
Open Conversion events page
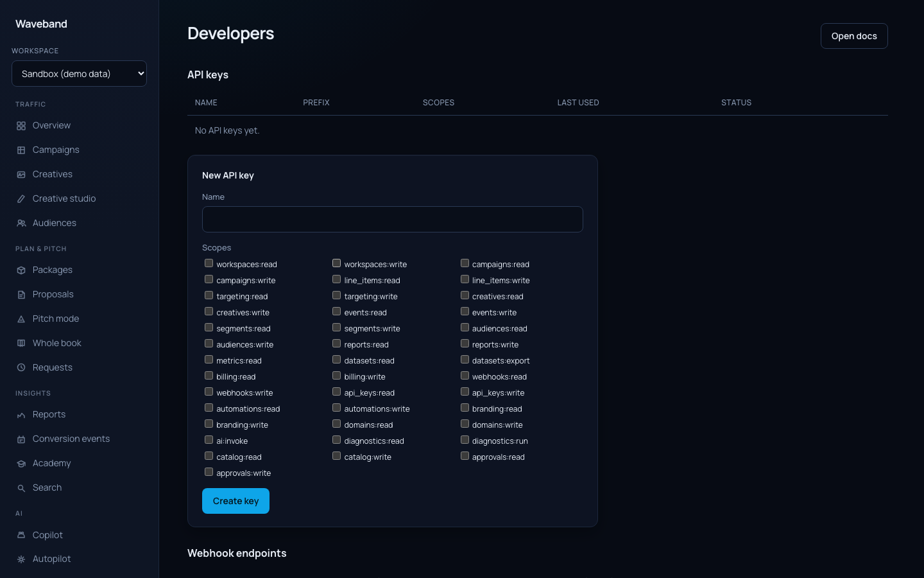79,439
